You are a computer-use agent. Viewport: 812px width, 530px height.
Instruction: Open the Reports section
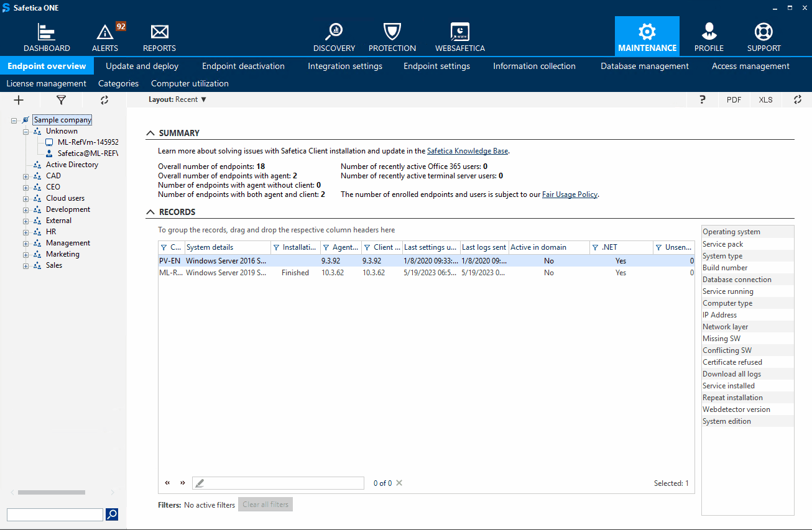[x=159, y=36]
